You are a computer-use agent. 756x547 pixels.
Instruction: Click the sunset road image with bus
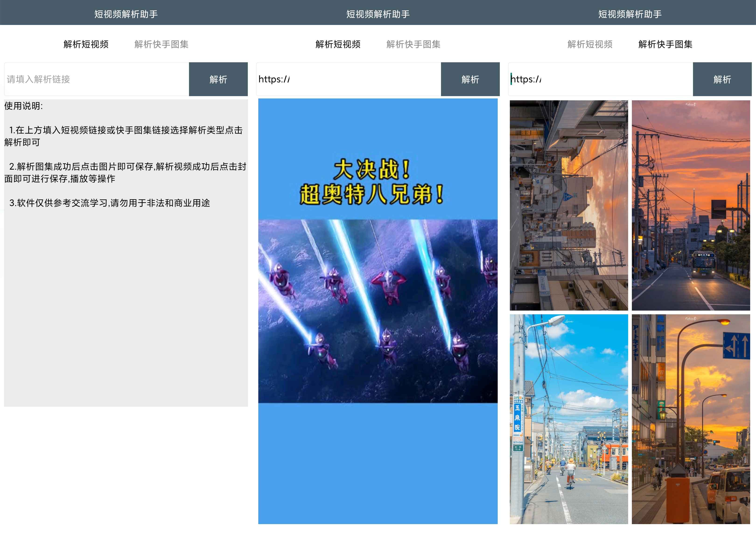[x=691, y=205]
